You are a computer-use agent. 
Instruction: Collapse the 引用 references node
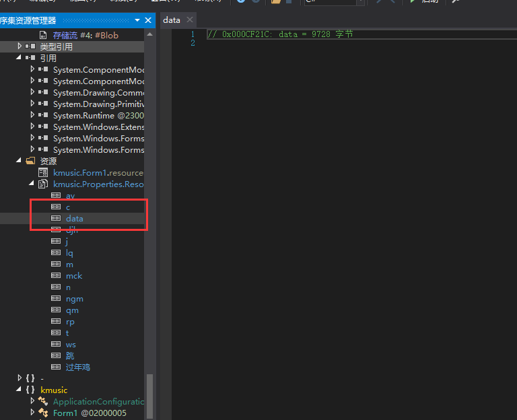(x=20, y=58)
